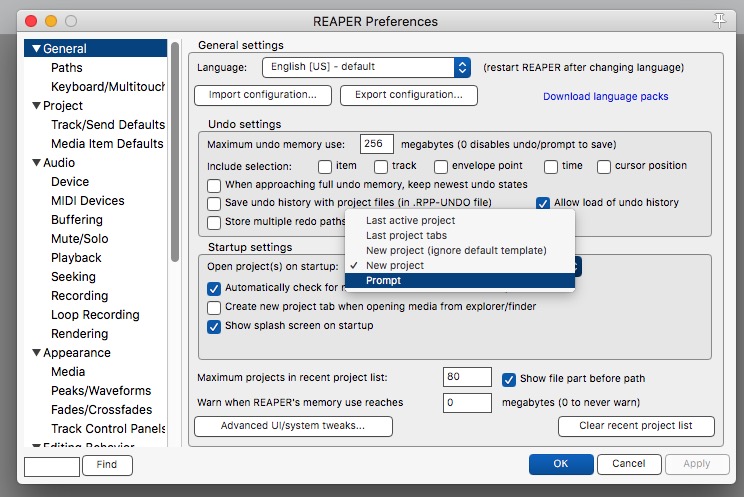Click Export configuration button
The width and height of the screenshot is (744, 497).
(409, 95)
